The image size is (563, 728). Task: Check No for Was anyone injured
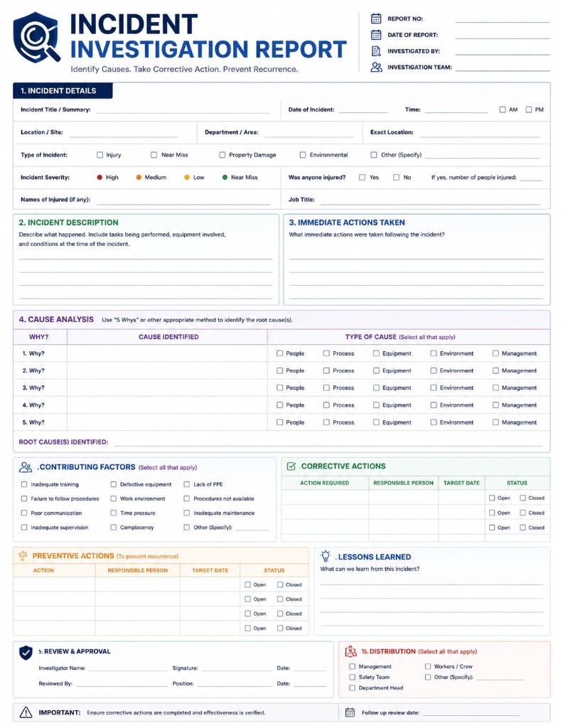(397, 177)
